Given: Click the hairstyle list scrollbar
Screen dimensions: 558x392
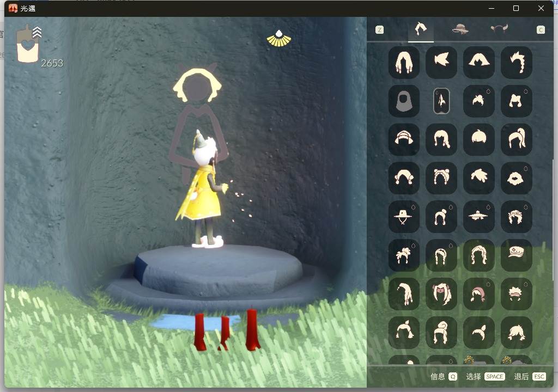Looking at the screenshot, I should point(553,220).
